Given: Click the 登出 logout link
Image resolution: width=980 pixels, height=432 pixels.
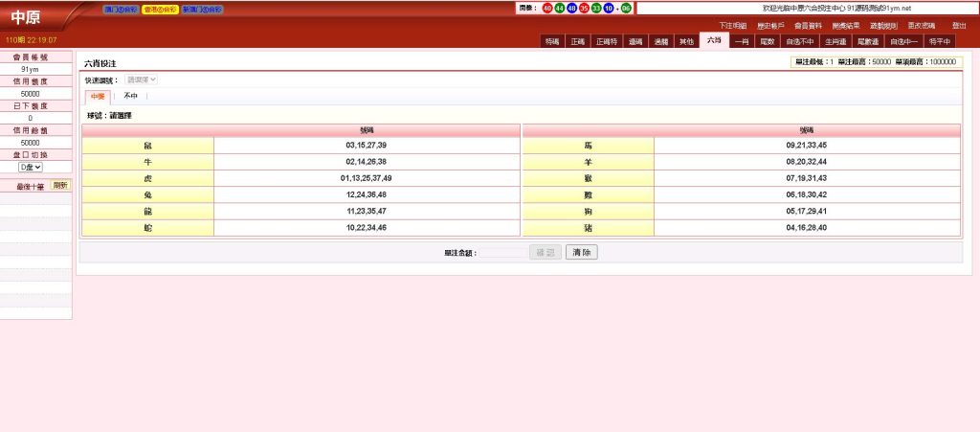Looking at the screenshot, I should click(x=959, y=25).
